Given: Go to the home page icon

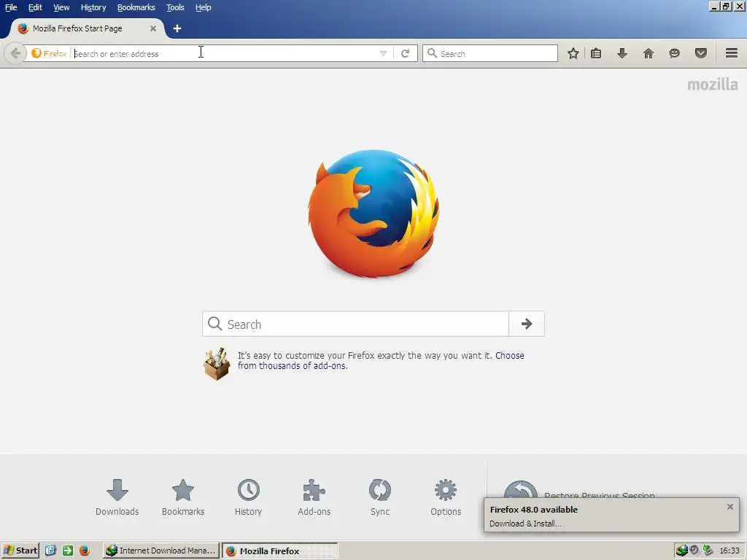Looking at the screenshot, I should tap(649, 53).
